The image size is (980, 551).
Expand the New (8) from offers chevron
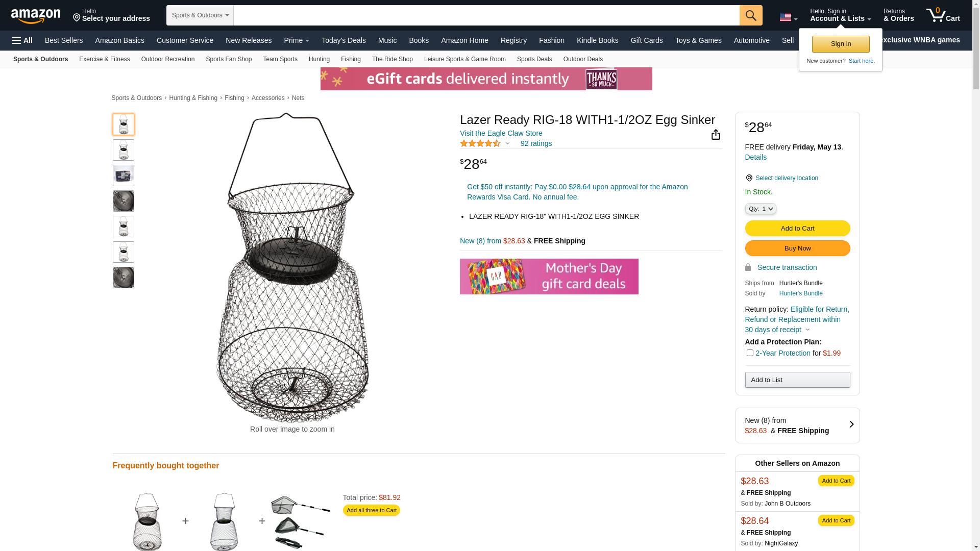[x=851, y=424]
